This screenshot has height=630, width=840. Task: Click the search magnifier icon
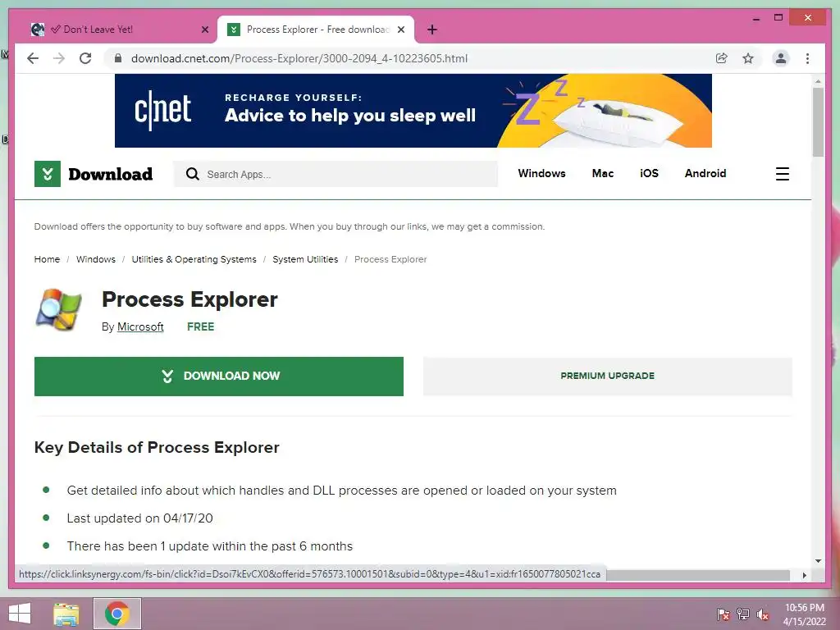click(x=192, y=174)
